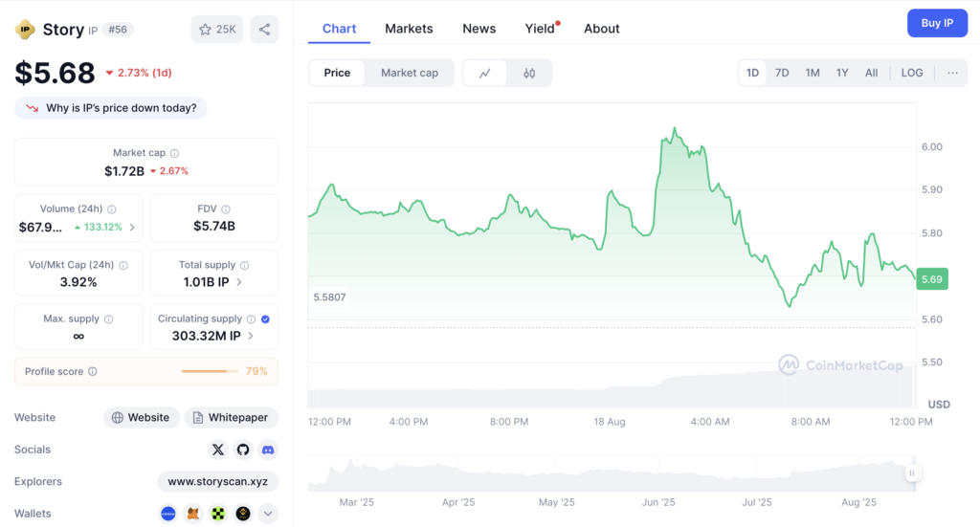Click Why is IP's price down today

pos(111,108)
